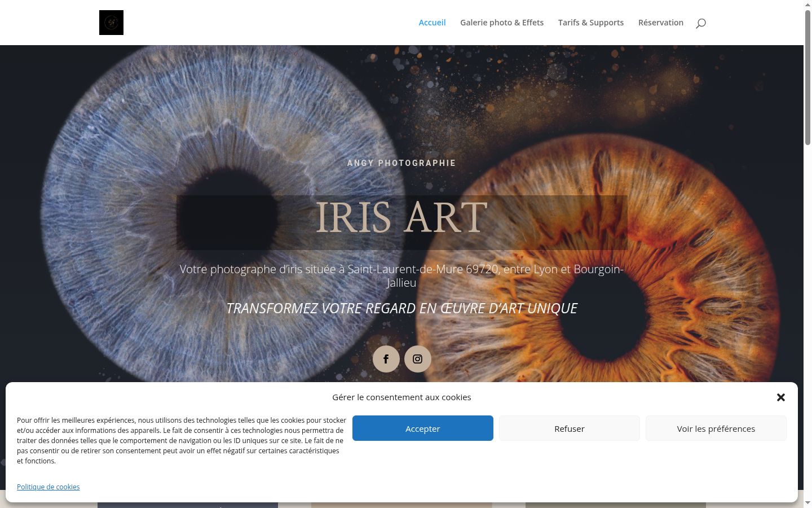Screen dimensions: 812x508
Task: Go to Accueil menu item
Action: [x=432, y=23]
